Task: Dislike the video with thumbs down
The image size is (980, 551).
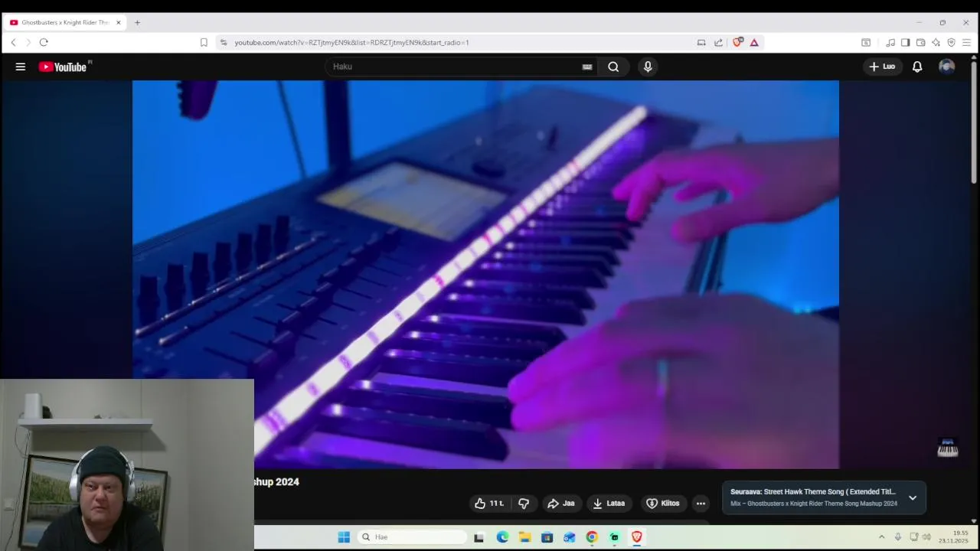Action: click(x=524, y=503)
